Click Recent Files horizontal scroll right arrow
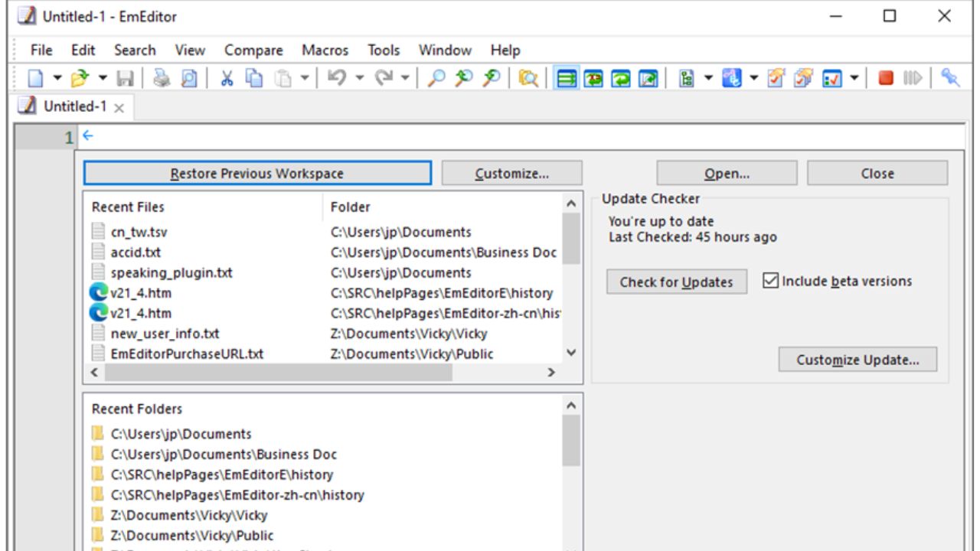This screenshot has width=980, height=551. coord(550,373)
